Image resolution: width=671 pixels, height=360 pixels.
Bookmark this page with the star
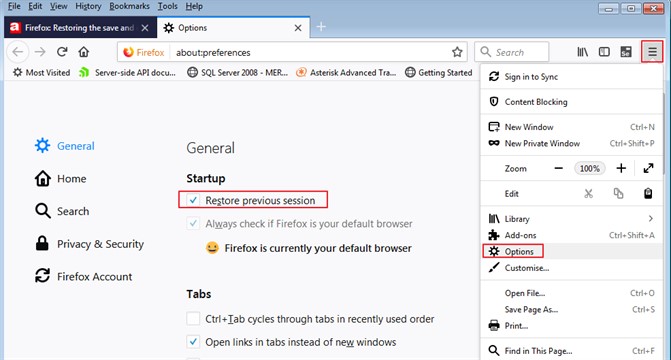click(x=457, y=52)
